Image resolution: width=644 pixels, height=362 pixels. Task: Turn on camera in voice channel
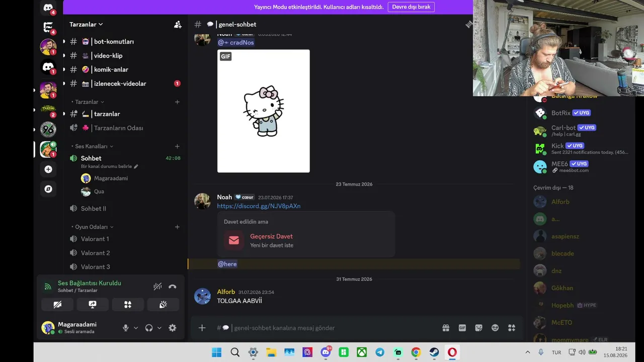pos(57,304)
